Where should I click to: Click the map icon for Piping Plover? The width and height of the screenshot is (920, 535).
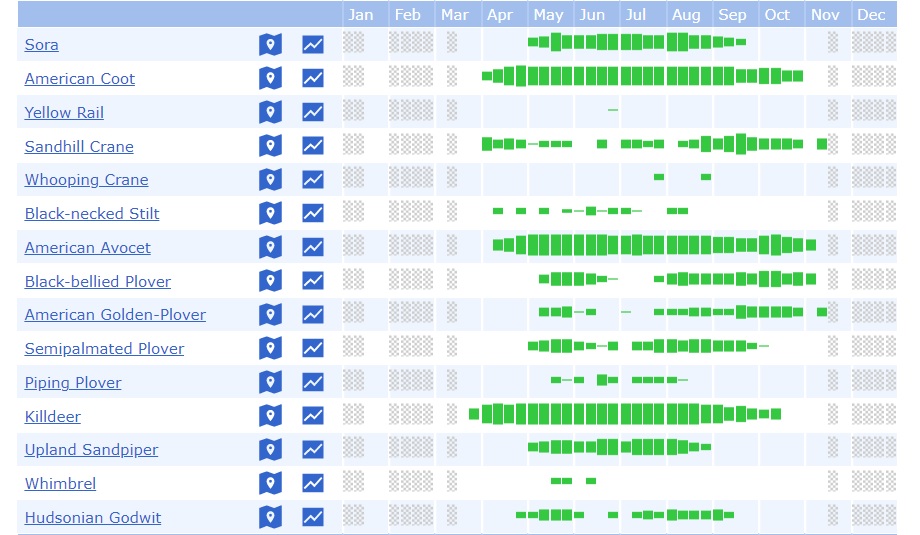270,383
